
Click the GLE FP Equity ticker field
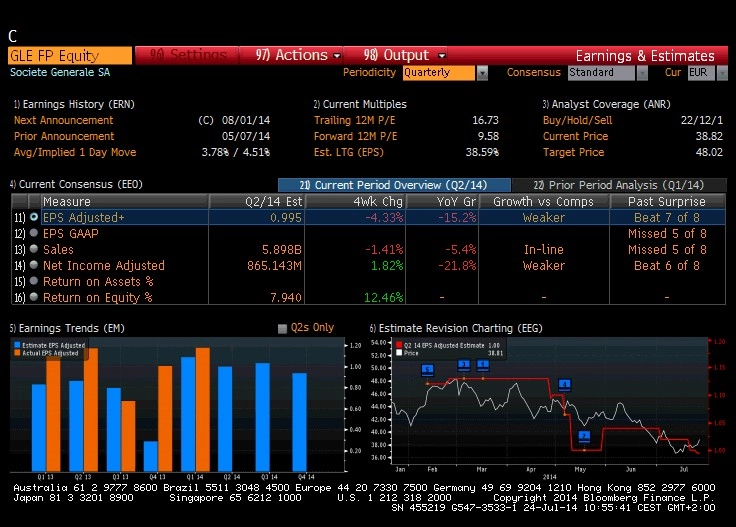70,55
